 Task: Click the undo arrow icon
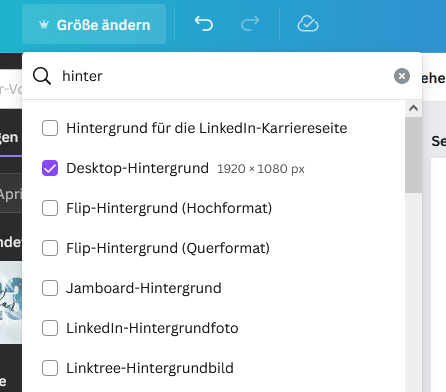[x=204, y=24]
